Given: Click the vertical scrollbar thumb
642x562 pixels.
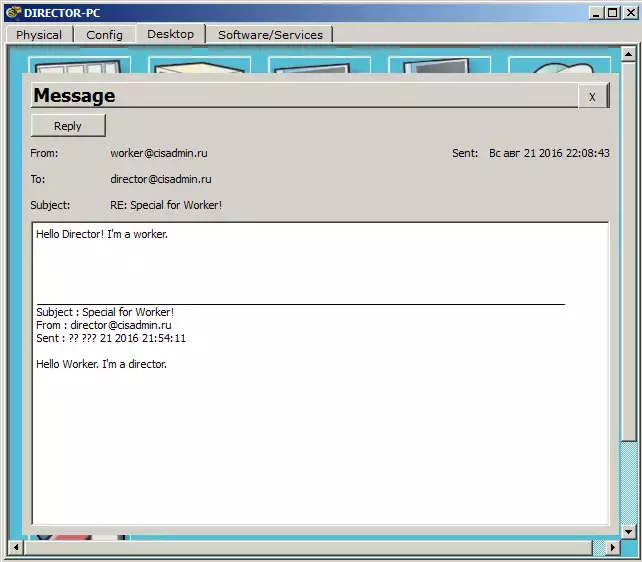Looking at the screenshot, I should tap(628, 251).
